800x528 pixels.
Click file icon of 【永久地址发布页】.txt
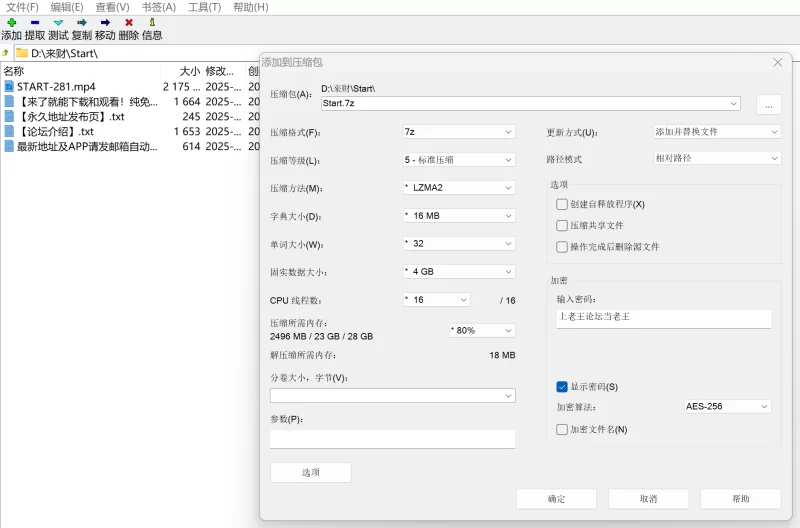coord(9,116)
